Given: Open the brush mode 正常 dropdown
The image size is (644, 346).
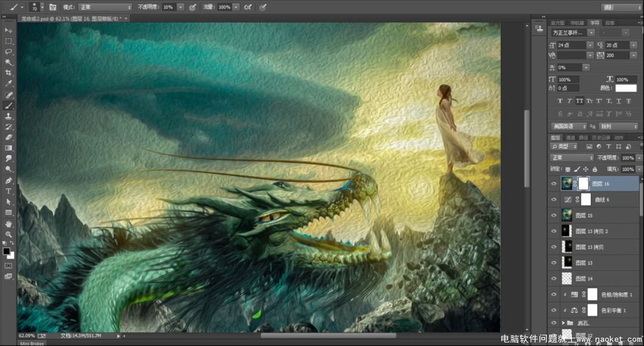Looking at the screenshot, I should click(105, 7).
